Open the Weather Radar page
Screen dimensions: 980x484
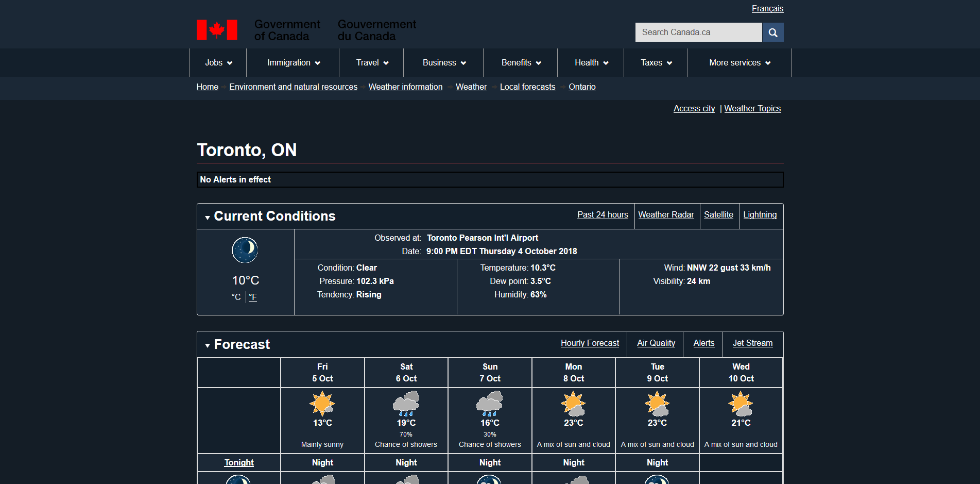pos(666,214)
